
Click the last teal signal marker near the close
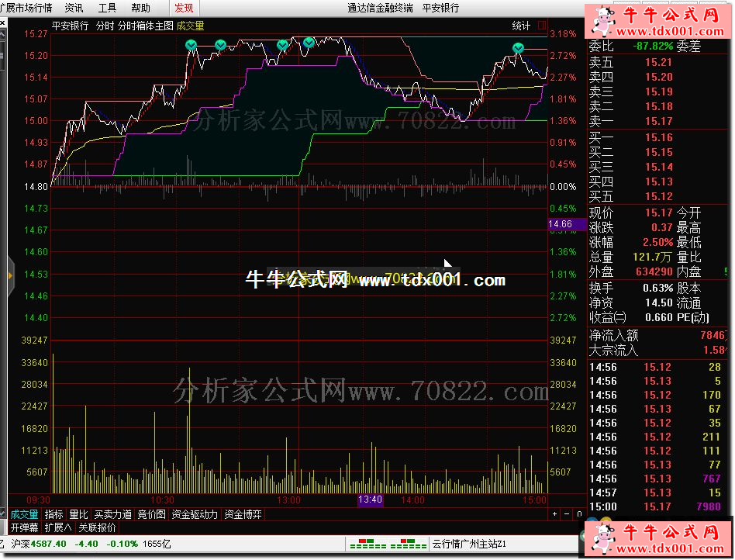click(518, 48)
